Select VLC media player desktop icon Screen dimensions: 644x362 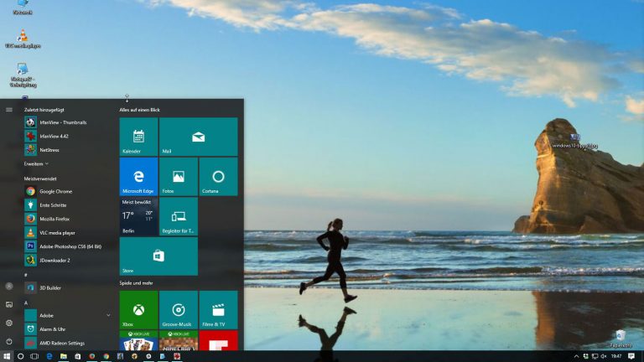pyautogui.click(x=23, y=39)
